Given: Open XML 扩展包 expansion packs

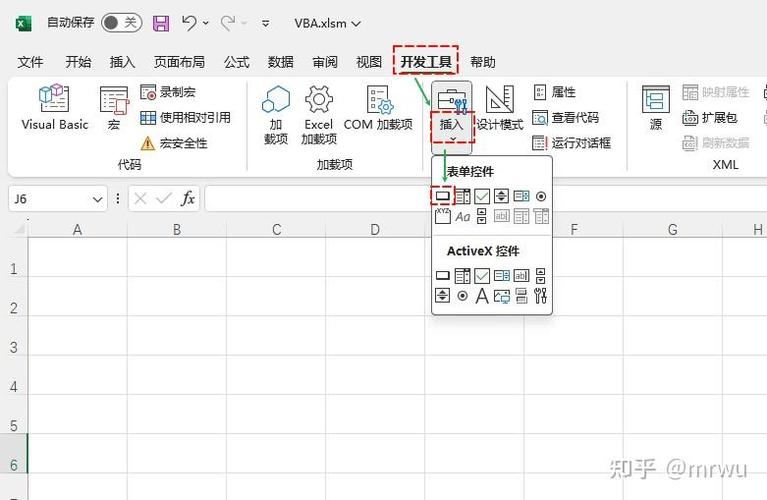Looking at the screenshot, I should click(710, 117).
